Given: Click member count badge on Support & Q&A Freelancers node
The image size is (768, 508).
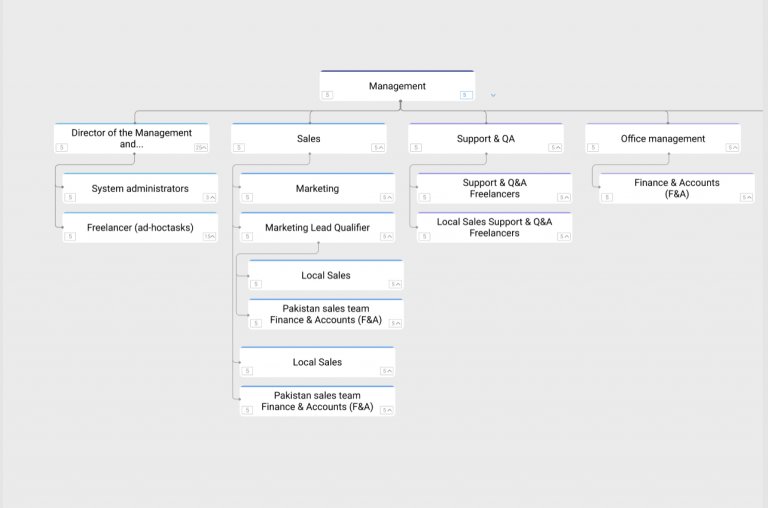Looking at the screenshot, I should point(425,197).
